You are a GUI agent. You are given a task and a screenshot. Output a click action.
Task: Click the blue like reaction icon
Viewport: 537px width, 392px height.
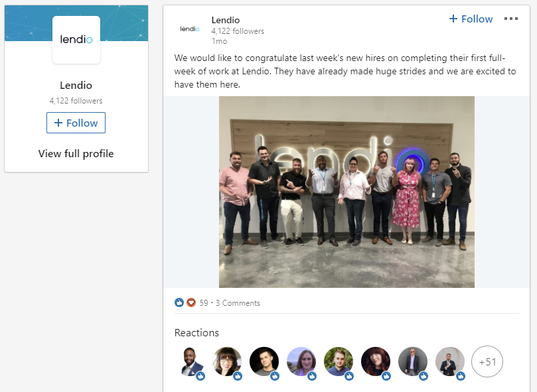pos(179,302)
